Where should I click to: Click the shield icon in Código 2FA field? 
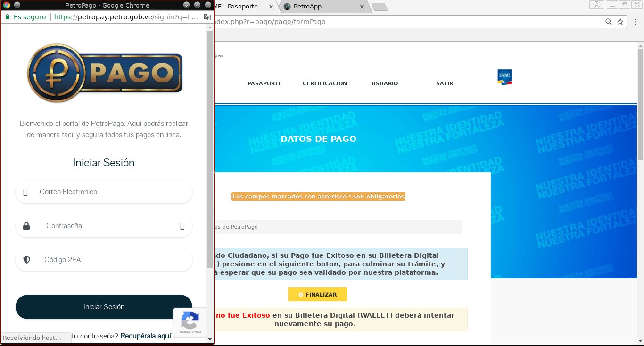tap(27, 260)
